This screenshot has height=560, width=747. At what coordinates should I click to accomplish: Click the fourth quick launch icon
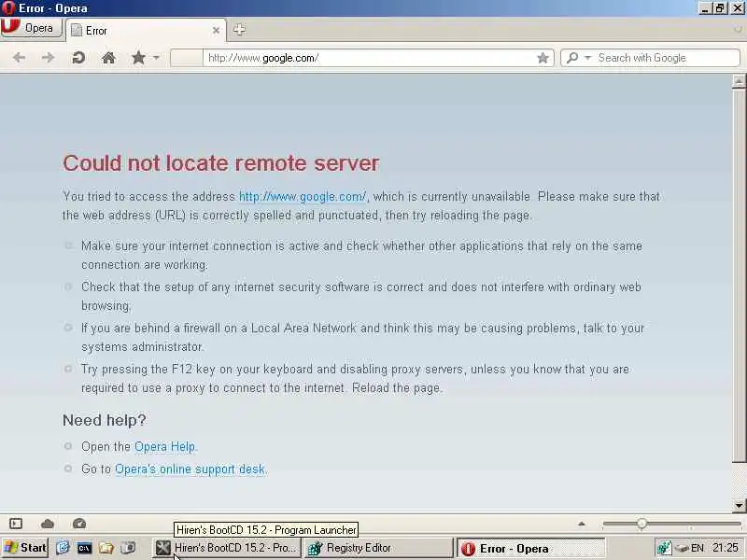coord(128,548)
